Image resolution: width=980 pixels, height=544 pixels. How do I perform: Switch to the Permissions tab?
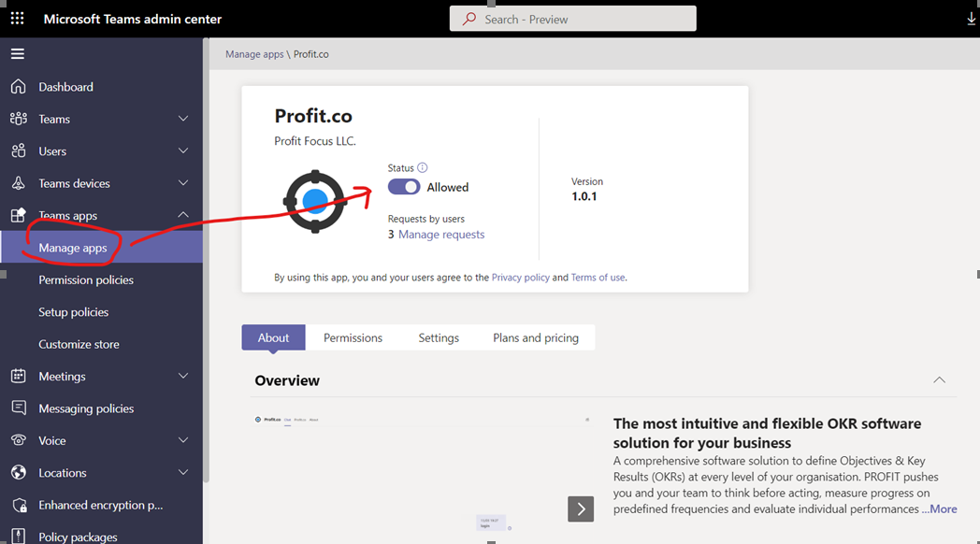pyautogui.click(x=353, y=337)
